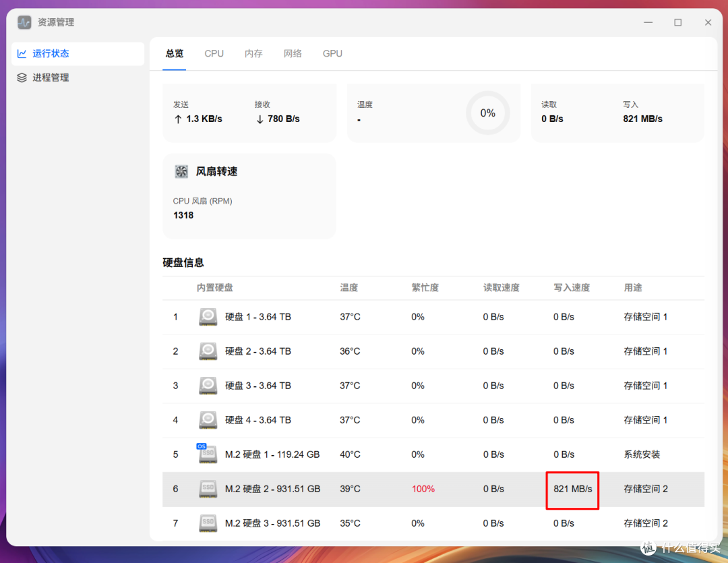The image size is (728, 563).
Task: Click the 风扇转速 card title
Action: (216, 171)
